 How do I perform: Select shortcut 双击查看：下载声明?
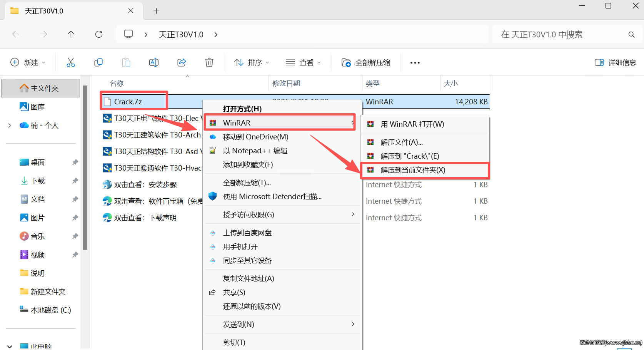click(140, 218)
